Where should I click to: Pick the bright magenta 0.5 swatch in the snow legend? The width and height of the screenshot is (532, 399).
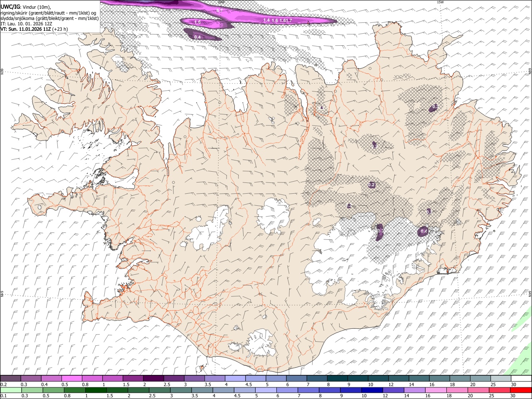point(71,379)
